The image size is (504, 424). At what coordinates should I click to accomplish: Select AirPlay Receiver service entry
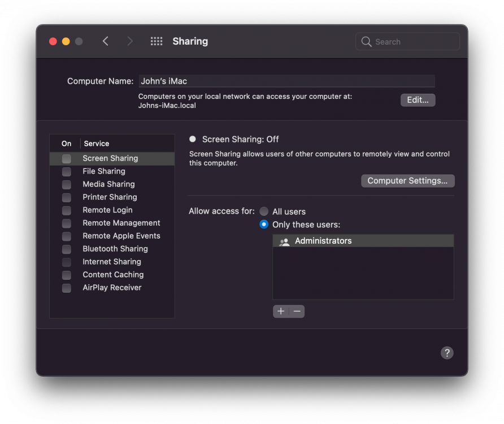(x=112, y=288)
